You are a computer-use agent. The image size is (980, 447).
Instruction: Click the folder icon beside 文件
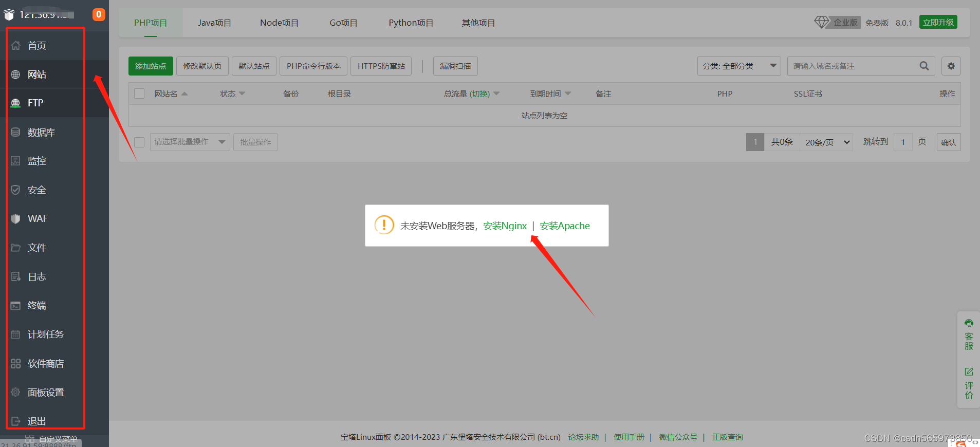[x=16, y=248]
